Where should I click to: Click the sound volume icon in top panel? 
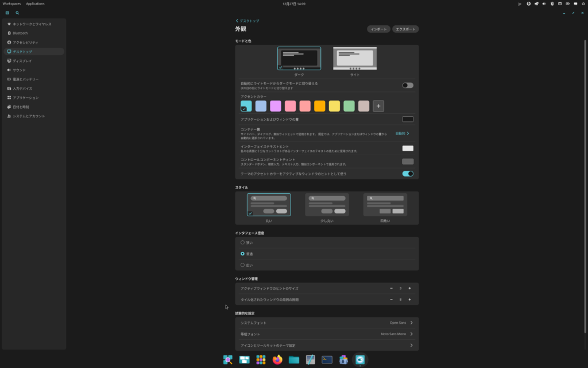point(544,3)
